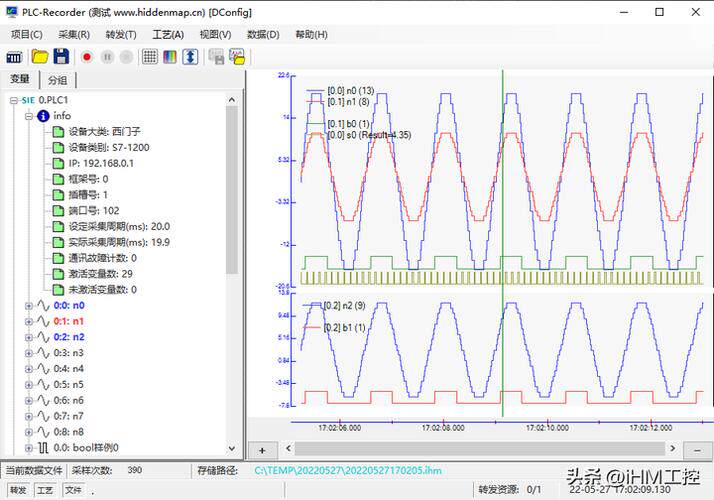This screenshot has height=500, width=714.
Task: Expand the 0:7: n7 variable node
Action: tap(29, 416)
